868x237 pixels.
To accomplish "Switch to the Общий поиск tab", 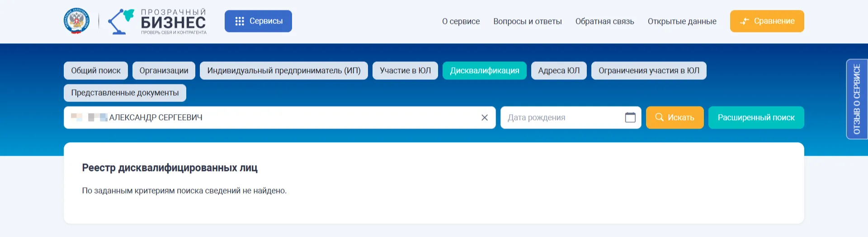I will (x=96, y=70).
